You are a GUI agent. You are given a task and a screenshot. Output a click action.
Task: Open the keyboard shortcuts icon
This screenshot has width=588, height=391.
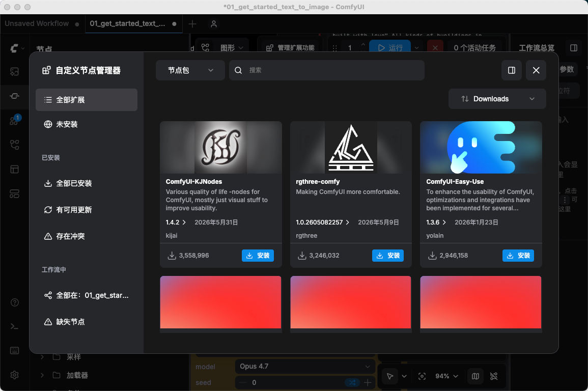pyautogui.click(x=15, y=350)
